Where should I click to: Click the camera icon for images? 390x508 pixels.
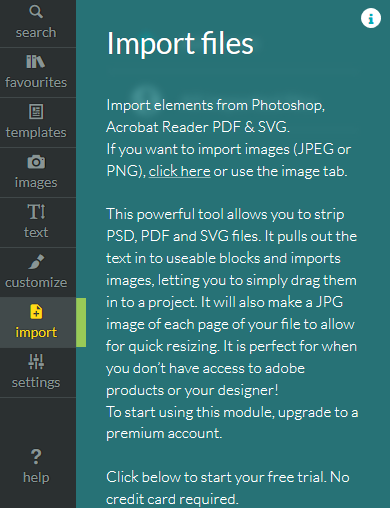pyautogui.click(x=36, y=162)
